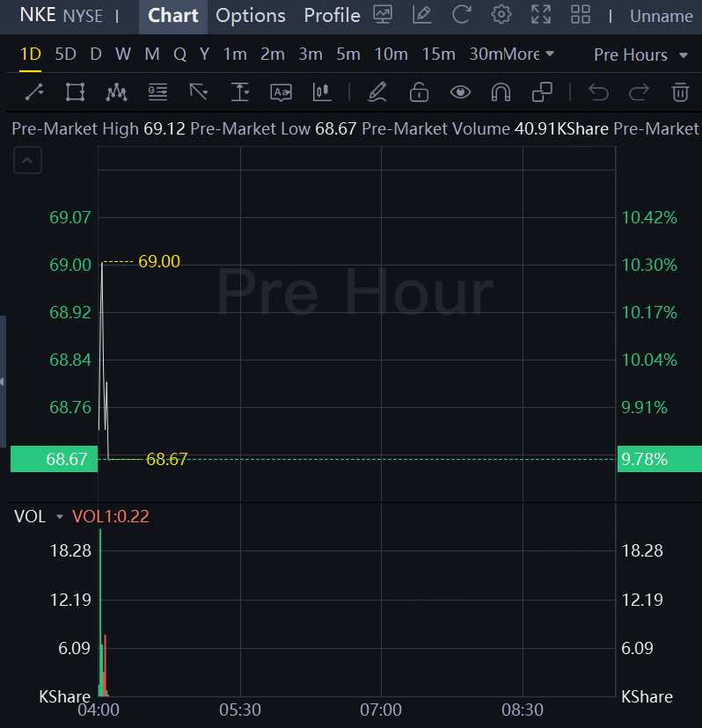The image size is (702, 728).
Task: Redo the last drawing action
Action: pyautogui.click(x=639, y=92)
